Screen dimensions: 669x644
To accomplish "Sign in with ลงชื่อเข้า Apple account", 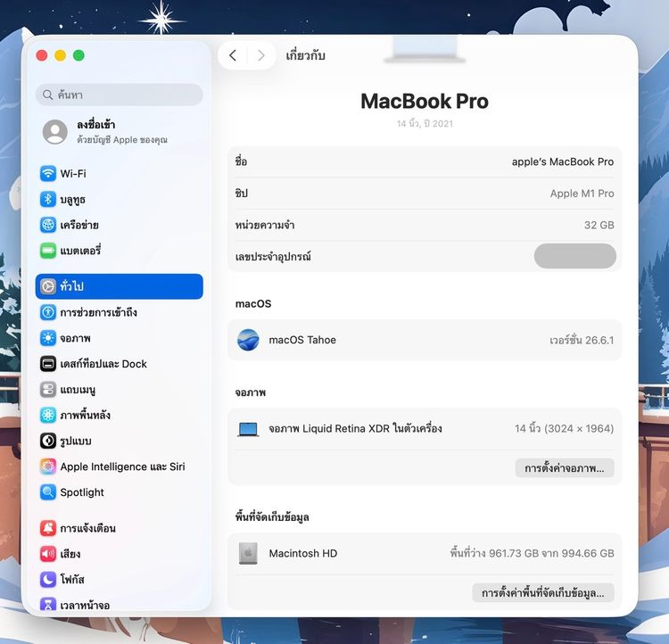I will click(106, 131).
